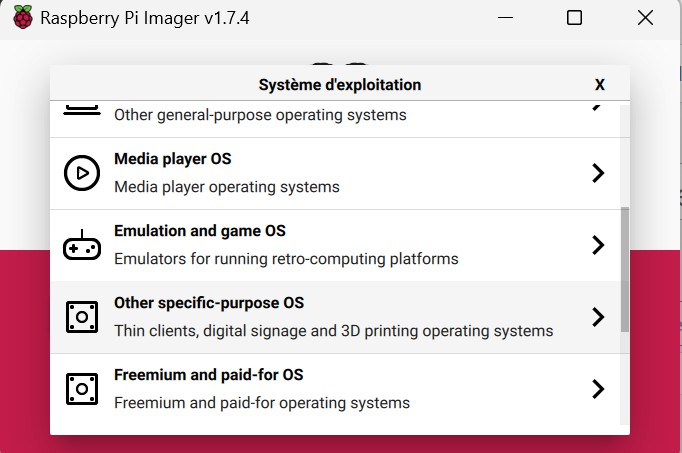
Task: Select the Media player OS entry title
Action: click(x=173, y=159)
